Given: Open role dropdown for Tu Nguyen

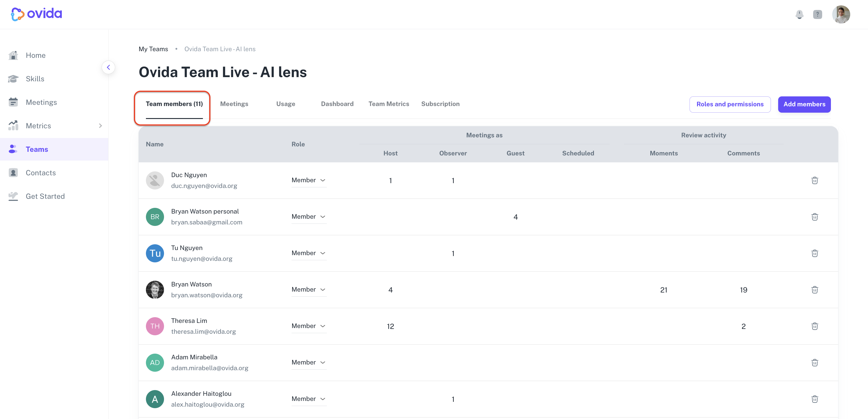Looking at the screenshot, I should (x=309, y=253).
